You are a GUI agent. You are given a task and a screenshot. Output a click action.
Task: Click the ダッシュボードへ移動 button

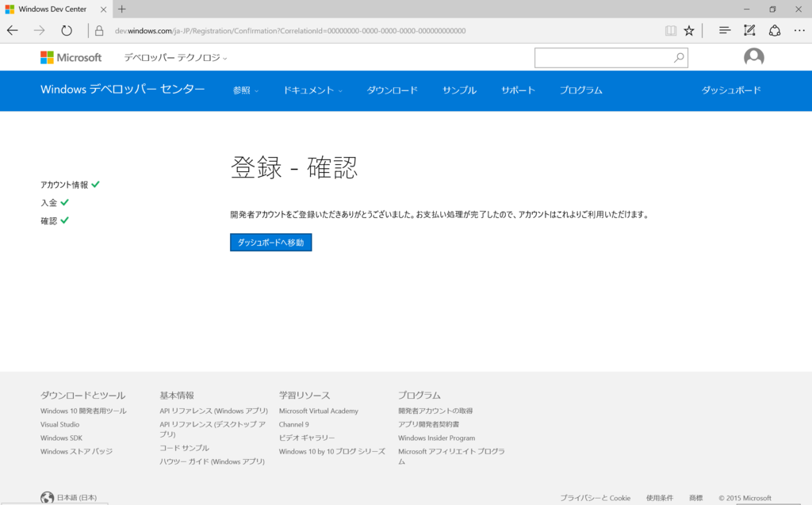tap(271, 243)
